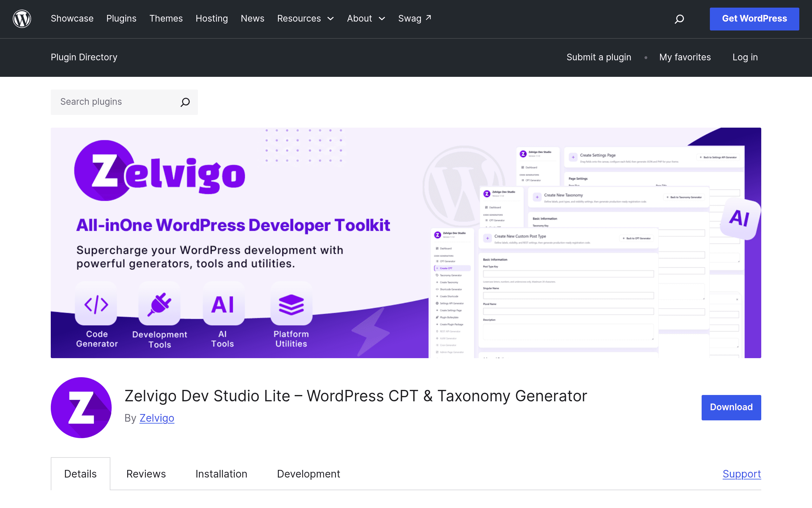812x508 pixels.
Task: Click the WordPress logo icon
Action: (x=22, y=19)
